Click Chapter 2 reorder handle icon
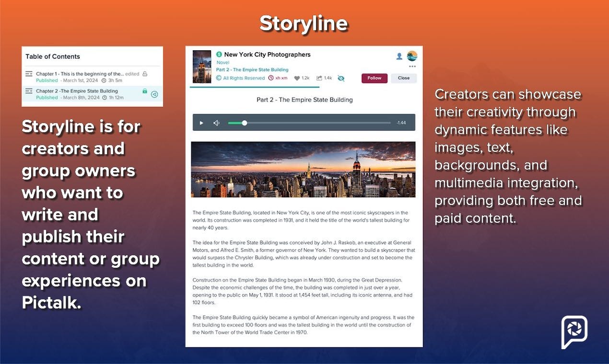 click(29, 91)
